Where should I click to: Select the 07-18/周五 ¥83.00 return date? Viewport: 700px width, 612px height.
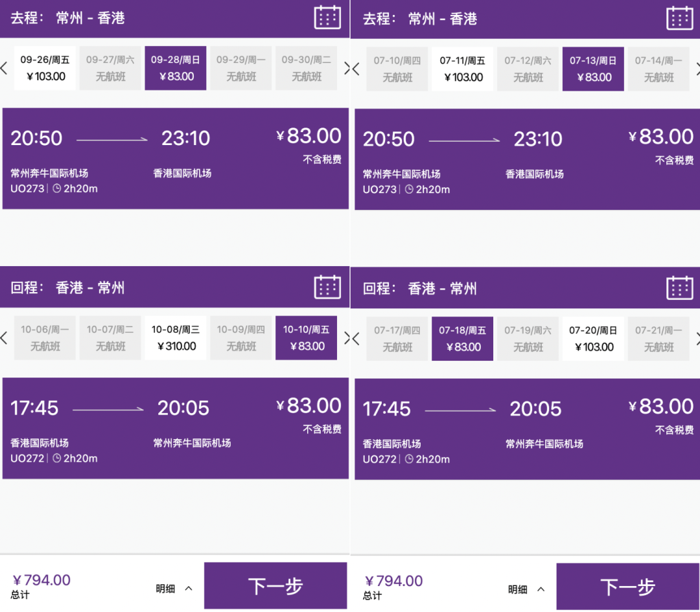point(463,339)
